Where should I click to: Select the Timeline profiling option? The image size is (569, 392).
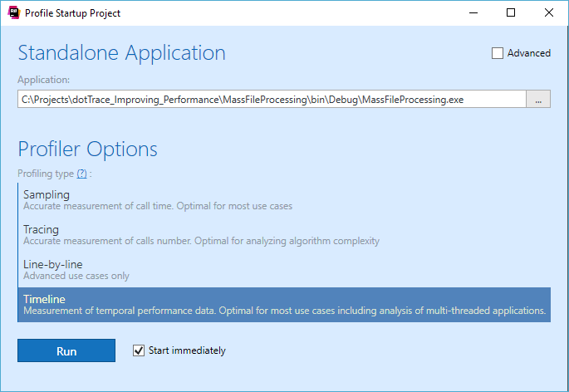pos(282,304)
